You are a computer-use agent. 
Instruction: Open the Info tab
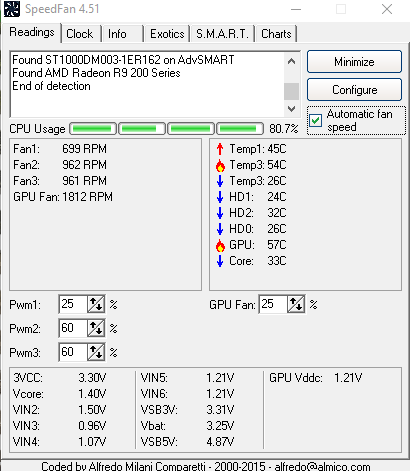122,34
